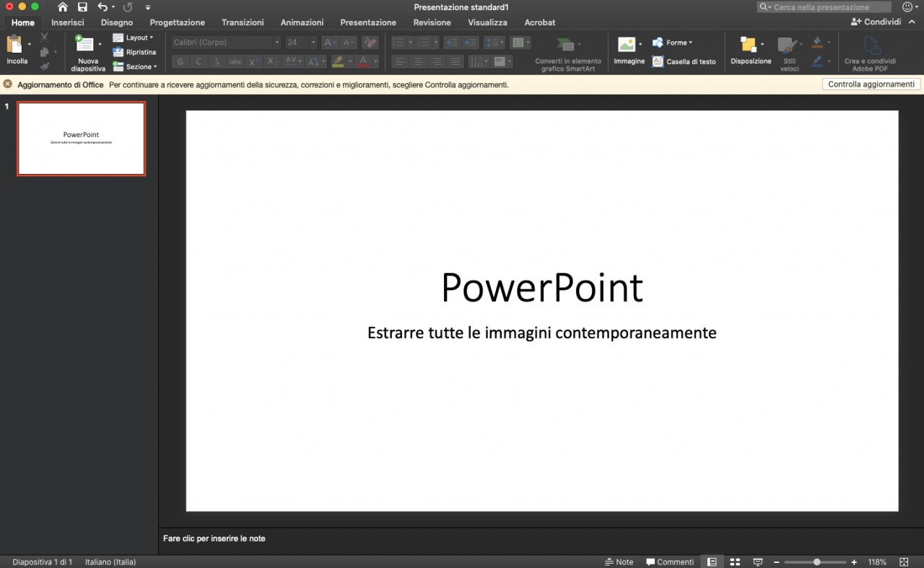
Task: Click the red font color swatch
Action: click(x=363, y=62)
